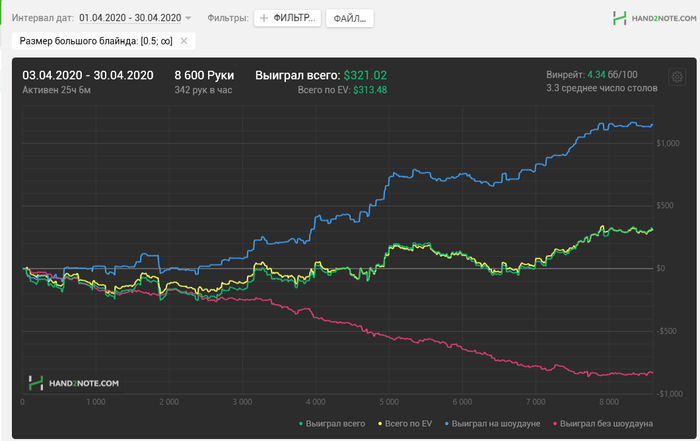
Task: Click the 8 000 hands axis label
Action: [x=609, y=402]
